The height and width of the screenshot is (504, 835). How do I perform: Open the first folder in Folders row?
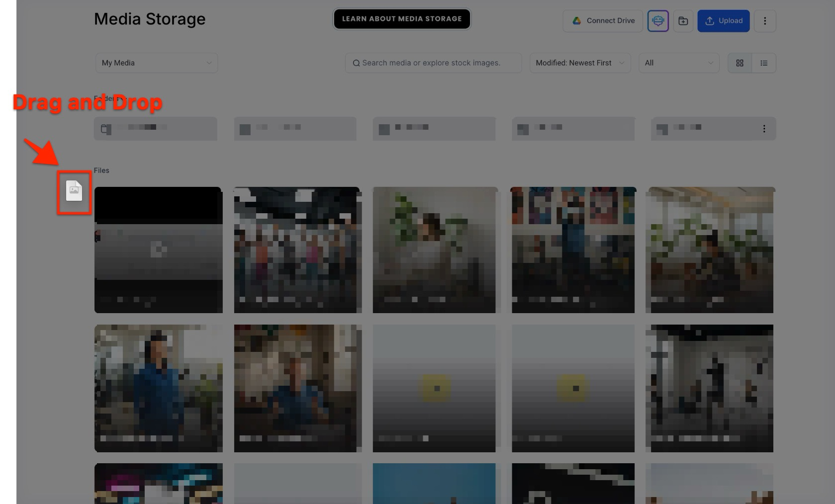pyautogui.click(x=155, y=129)
